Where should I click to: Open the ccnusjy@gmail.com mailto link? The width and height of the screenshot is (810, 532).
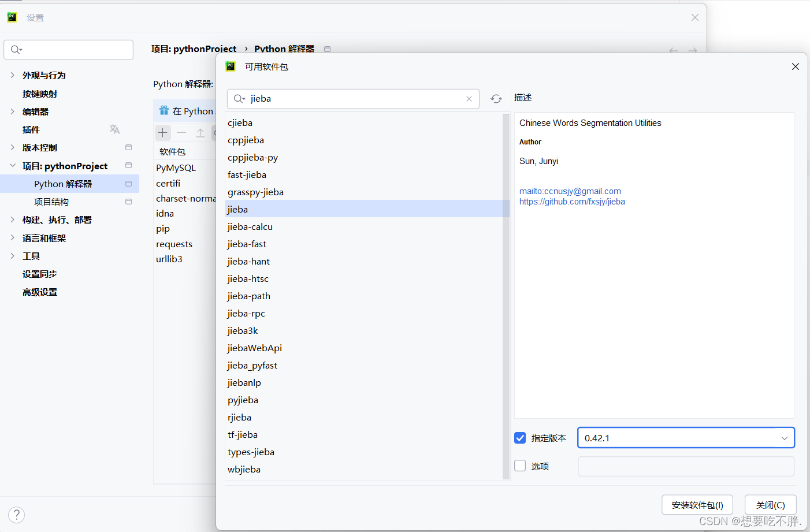coord(570,191)
